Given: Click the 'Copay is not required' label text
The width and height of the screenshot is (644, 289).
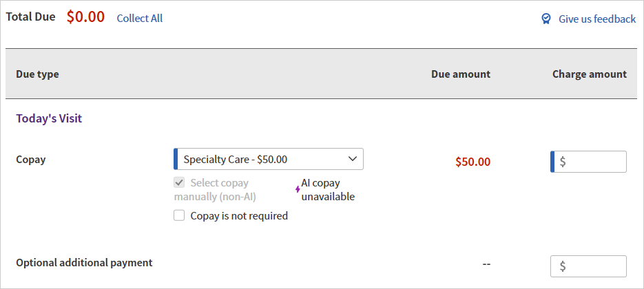Looking at the screenshot, I should [x=239, y=215].
